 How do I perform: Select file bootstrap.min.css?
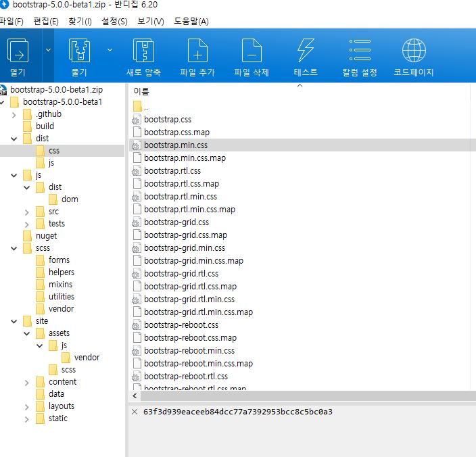[x=176, y=145]
